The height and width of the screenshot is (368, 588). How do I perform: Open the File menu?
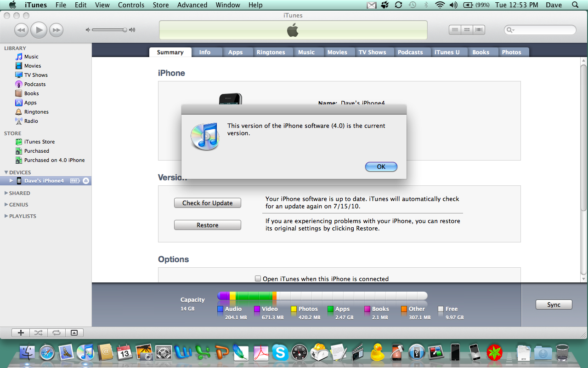click(61, 5)
